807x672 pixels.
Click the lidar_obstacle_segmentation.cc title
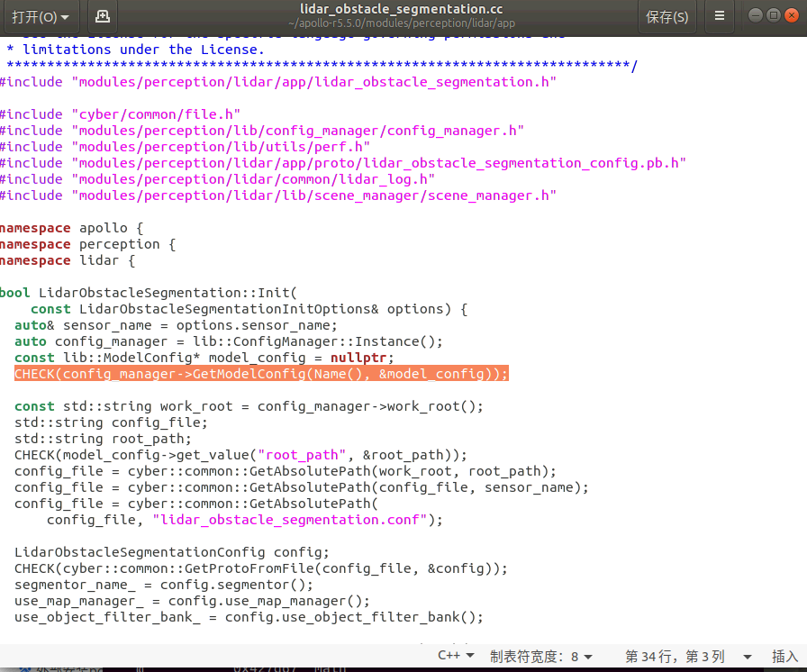(403, 11)
